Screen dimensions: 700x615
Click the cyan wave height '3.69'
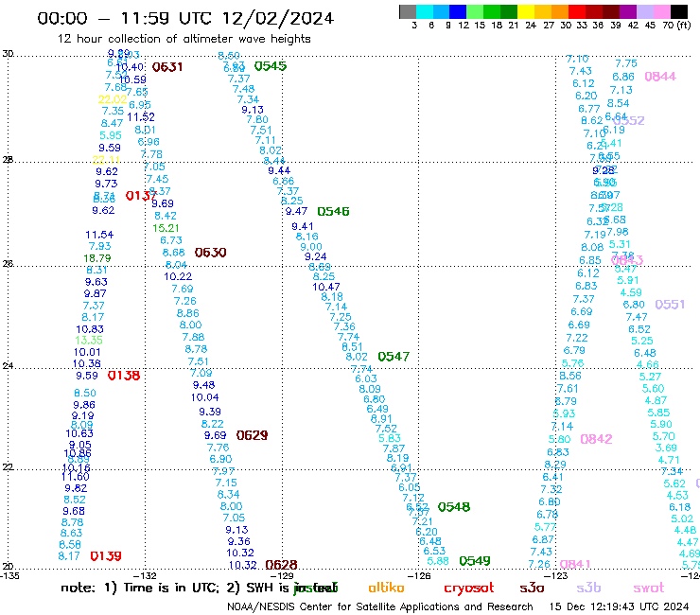pos(666,448)
